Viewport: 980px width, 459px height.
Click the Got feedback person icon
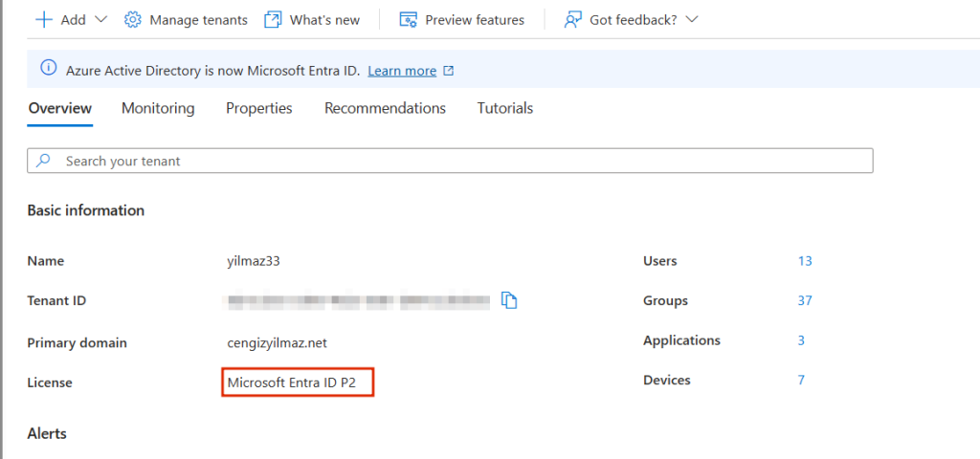(573, 19)
